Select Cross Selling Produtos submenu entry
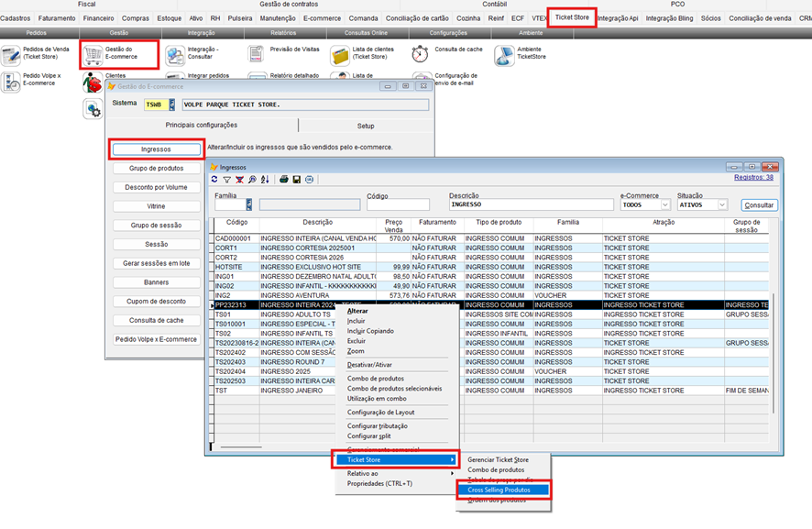 point(499,490)
